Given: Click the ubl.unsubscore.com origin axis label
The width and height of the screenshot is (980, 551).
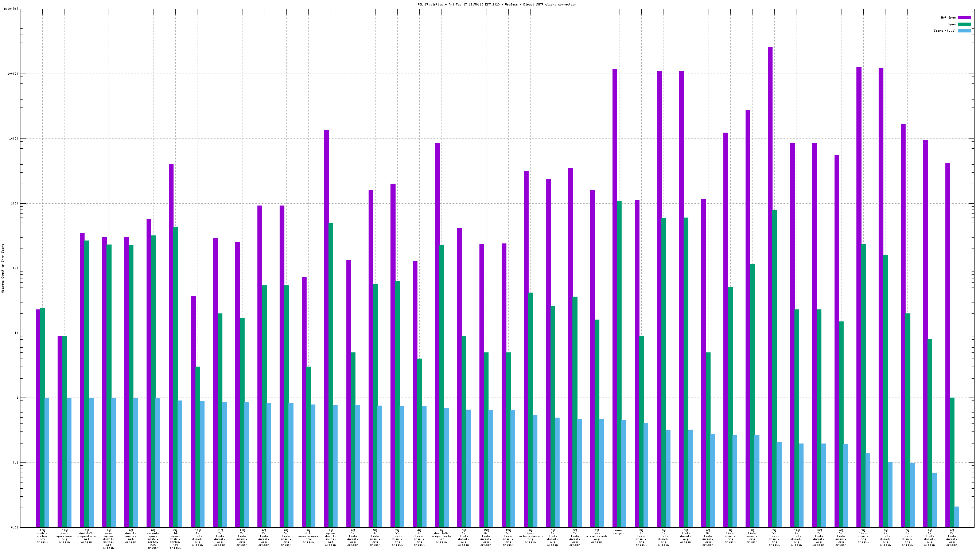Looking at the screenshot, I should [308, 536].
